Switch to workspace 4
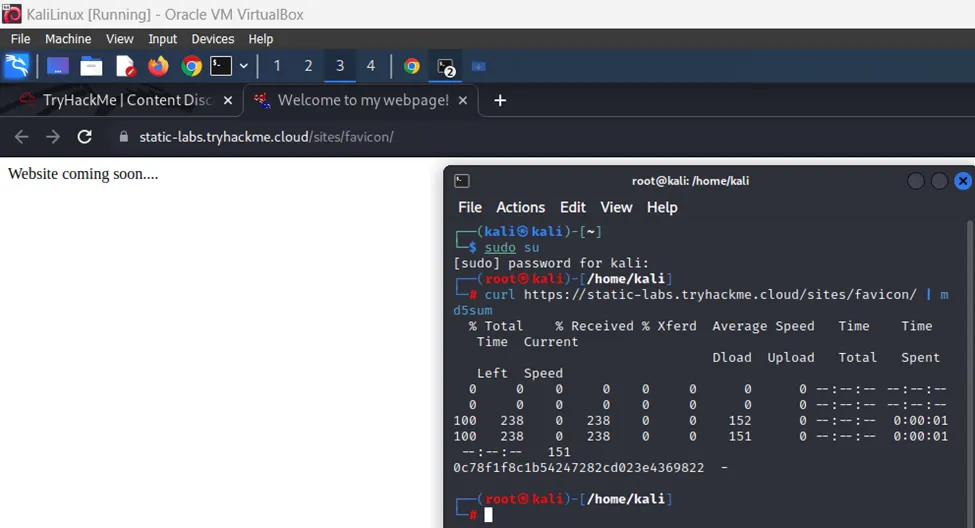 (371, 66)
